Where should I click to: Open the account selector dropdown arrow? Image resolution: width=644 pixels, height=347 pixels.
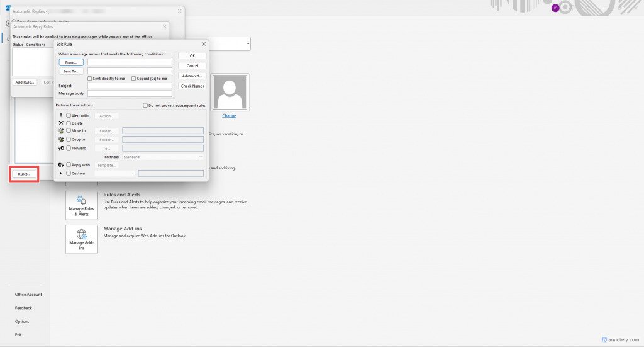click(x=248, y=44)
